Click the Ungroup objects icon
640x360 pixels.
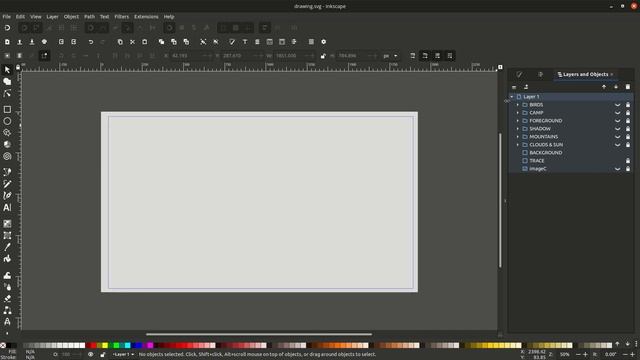216,42
